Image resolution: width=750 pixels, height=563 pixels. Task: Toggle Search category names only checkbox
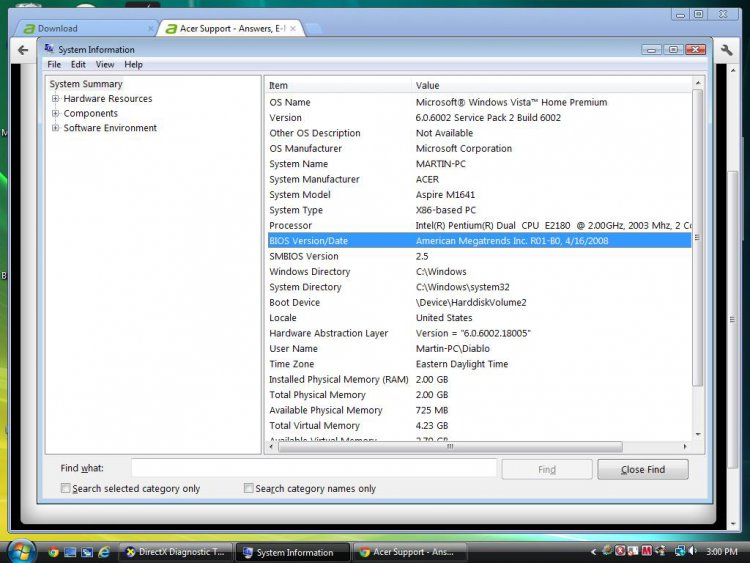point(248,488)
